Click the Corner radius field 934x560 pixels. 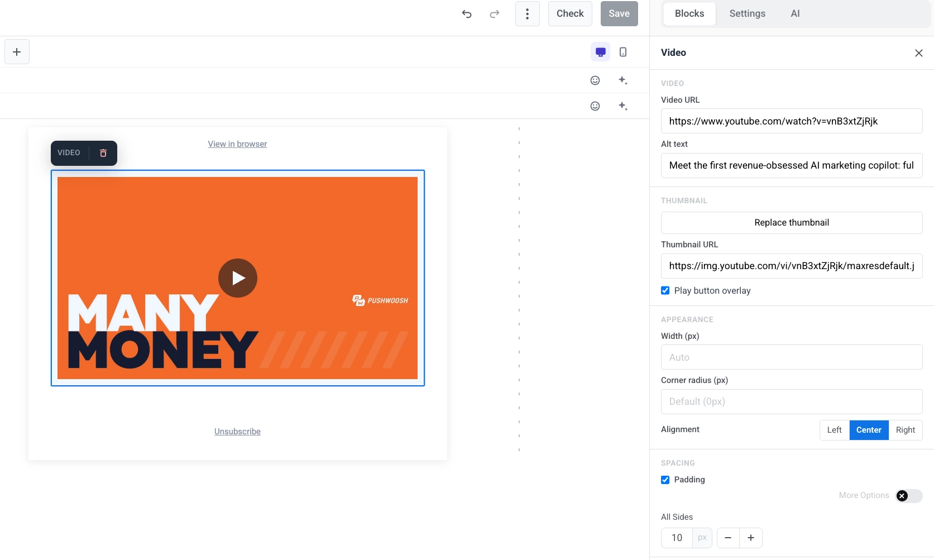tap(792, 401)
